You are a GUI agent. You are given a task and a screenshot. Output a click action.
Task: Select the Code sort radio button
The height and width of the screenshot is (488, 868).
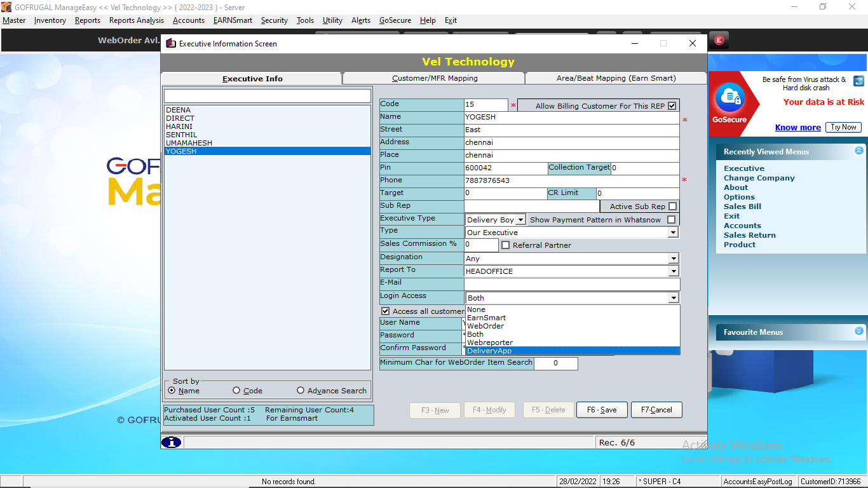click(x=236, y=391)
